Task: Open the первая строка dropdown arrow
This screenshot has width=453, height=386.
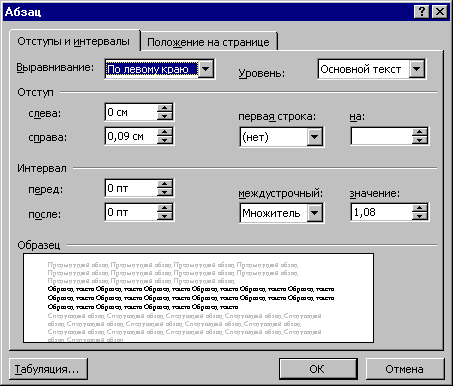Action: point(315,137)
